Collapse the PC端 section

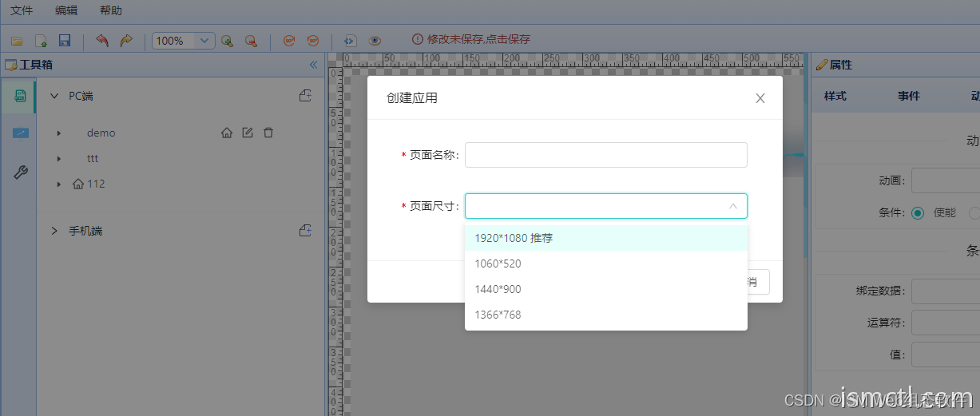point(54,96)
